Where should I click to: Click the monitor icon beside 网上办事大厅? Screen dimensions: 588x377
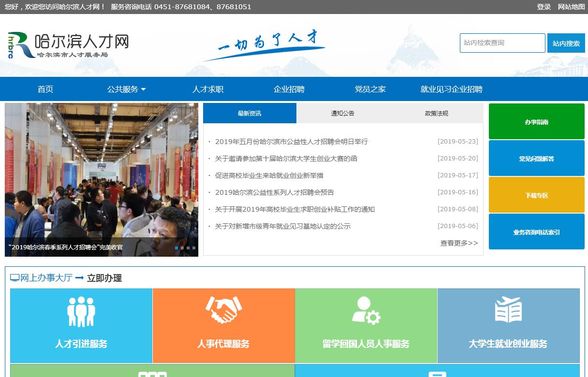tap(15, 278)
